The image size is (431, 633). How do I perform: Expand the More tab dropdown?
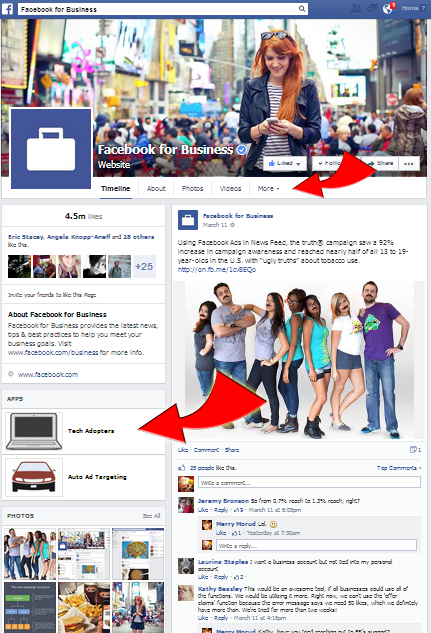click(x=268, y=189)
